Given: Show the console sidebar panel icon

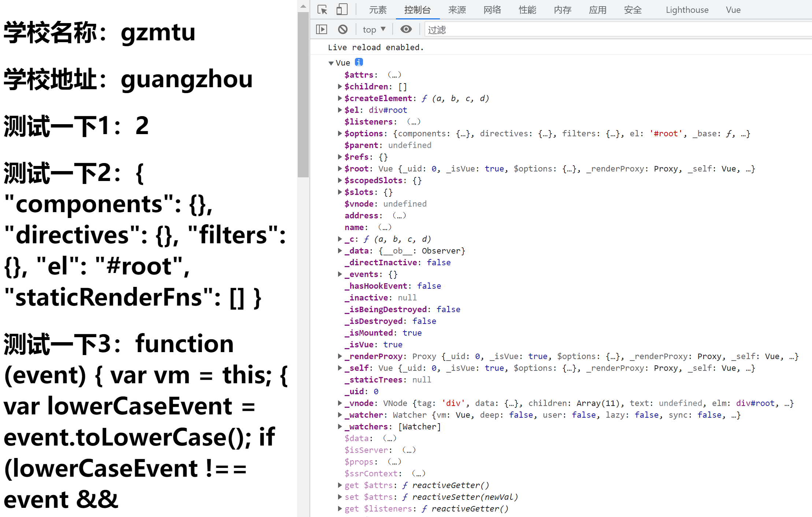Looking at the screenshot, I should coord(321,29).
